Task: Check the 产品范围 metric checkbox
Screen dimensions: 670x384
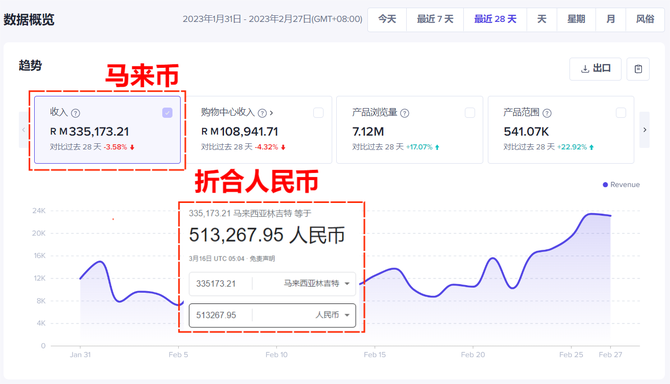Action: [620, 113]
